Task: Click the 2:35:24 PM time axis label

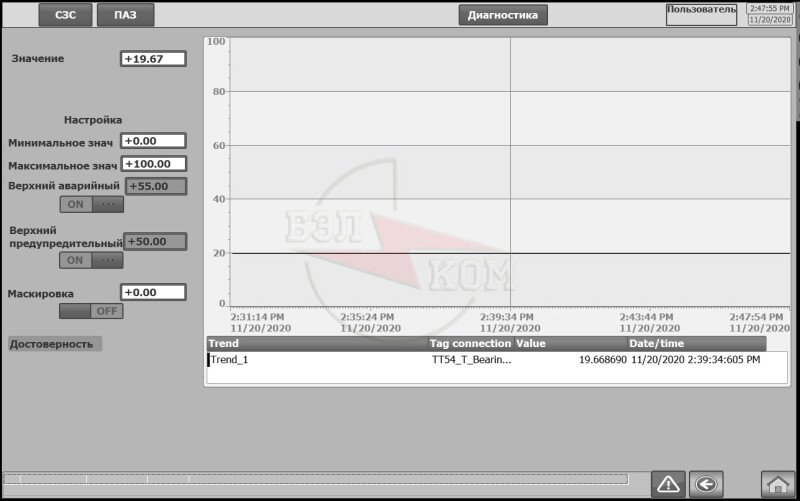Action: tap(367, 317)
